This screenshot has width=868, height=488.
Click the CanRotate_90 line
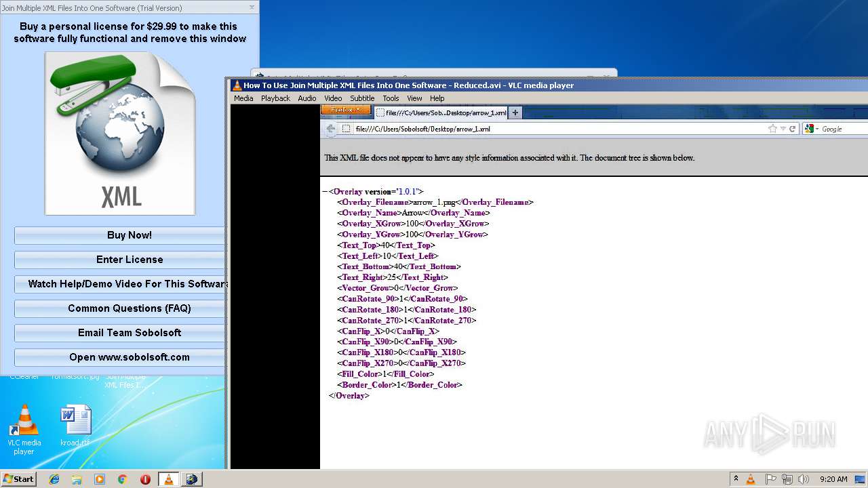pyautogui.click(x=402, y=299)
